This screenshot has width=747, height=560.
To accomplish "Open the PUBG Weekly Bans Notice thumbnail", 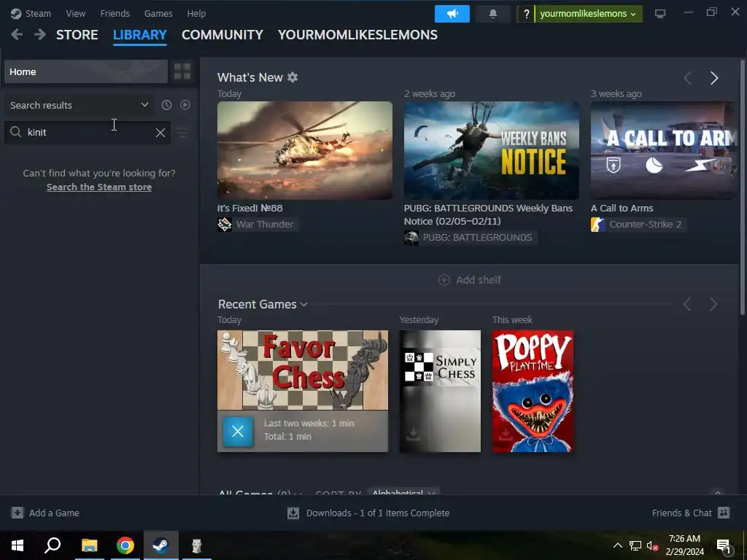I will [x=492, y=150].
